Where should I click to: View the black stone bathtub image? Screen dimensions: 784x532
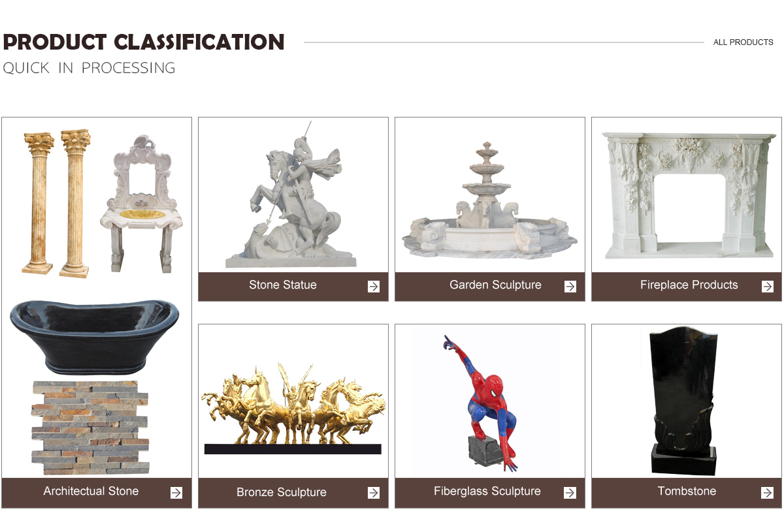coord(95,336)
